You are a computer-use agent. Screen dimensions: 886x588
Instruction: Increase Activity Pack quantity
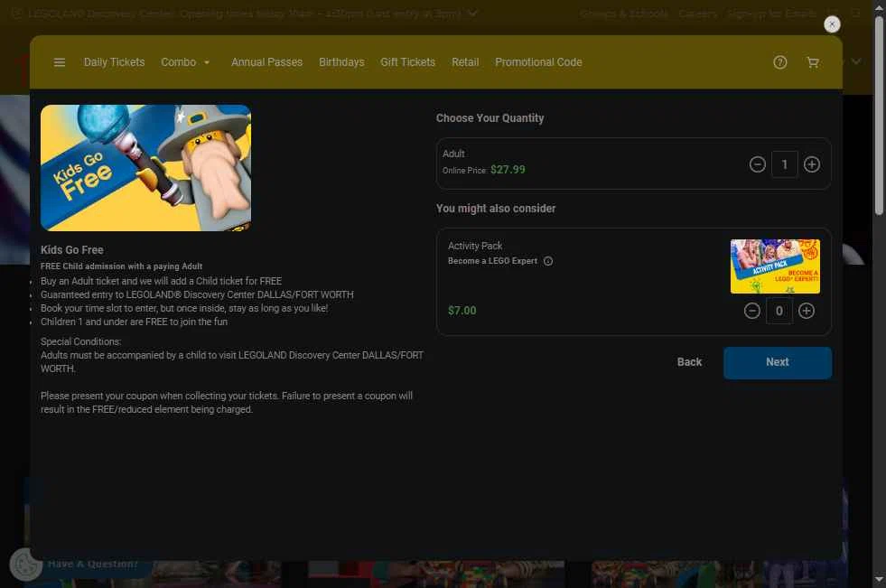pos(807,311)
